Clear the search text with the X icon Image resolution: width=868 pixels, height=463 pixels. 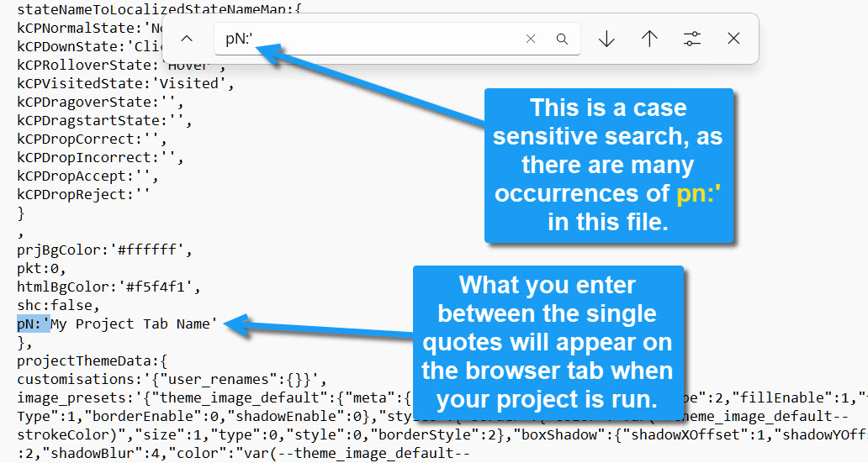pos(531,39)
